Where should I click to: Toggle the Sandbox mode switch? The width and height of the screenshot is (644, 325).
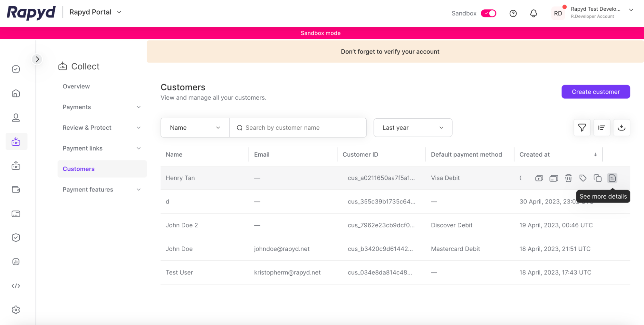pos(488,13)
